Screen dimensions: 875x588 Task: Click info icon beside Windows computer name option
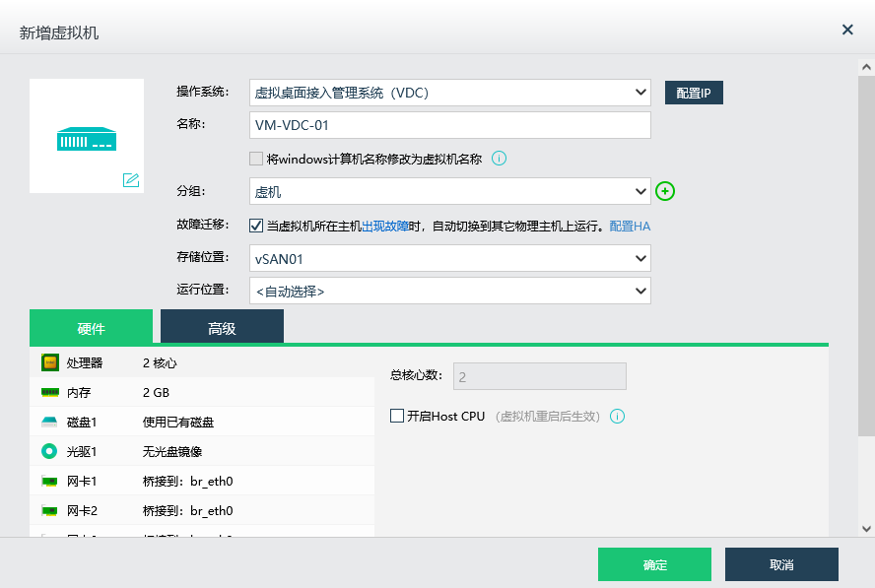click(x=499, y=158)
